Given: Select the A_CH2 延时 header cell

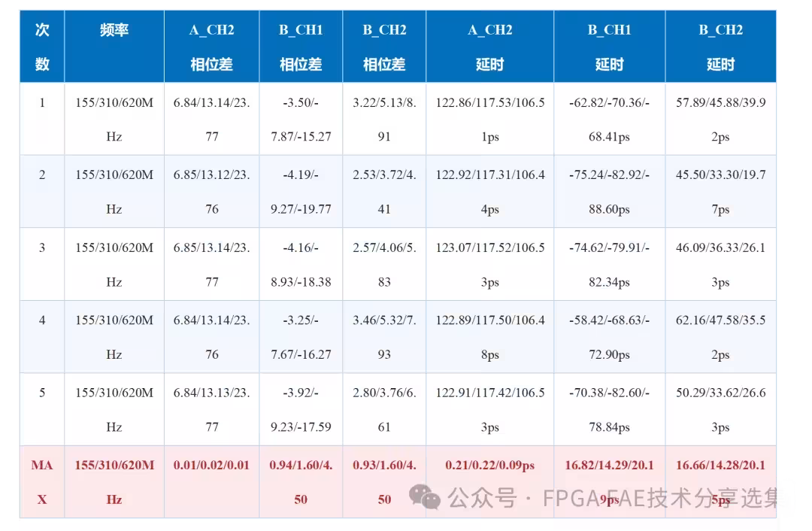Looking at the screenshot, I should 490,47.
